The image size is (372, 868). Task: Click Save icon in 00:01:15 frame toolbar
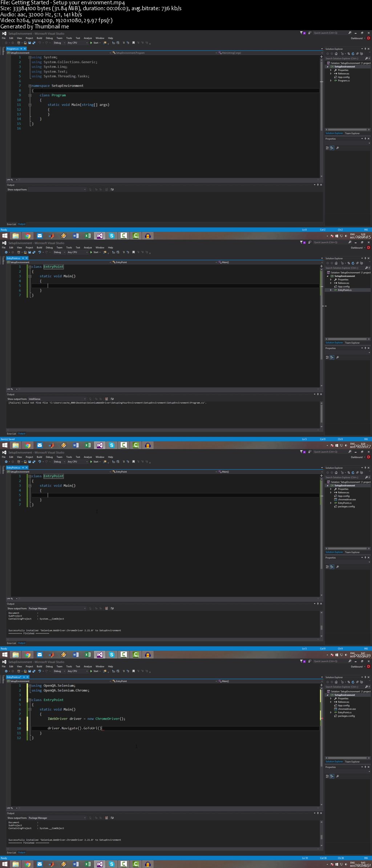point(29,43)
